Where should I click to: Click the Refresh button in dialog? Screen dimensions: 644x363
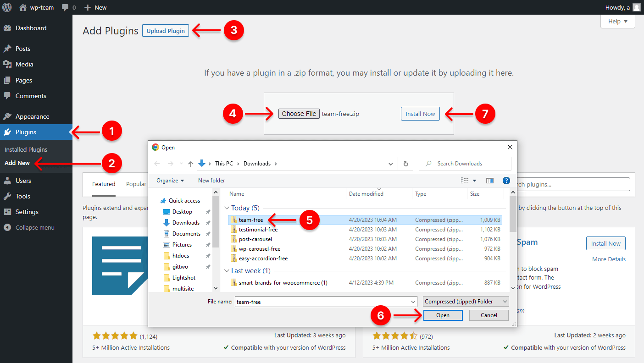pyautogui.click(x=405, y=164)
